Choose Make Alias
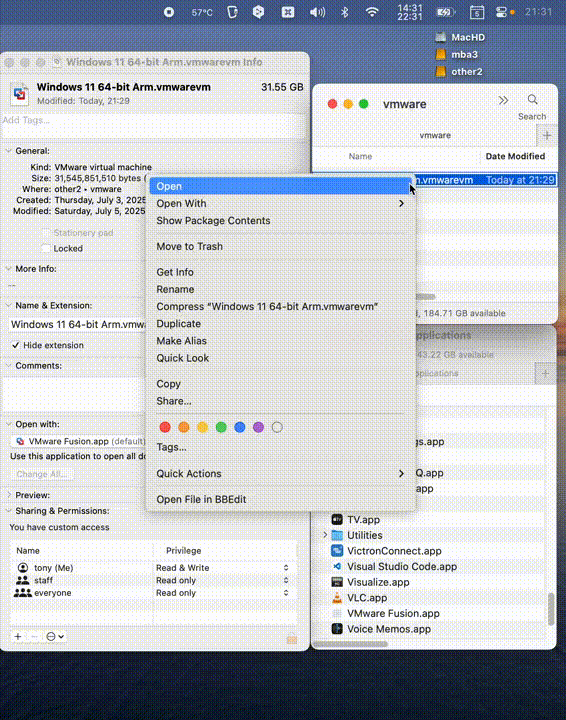Screen dimensions: 566x720 [280, 341]
